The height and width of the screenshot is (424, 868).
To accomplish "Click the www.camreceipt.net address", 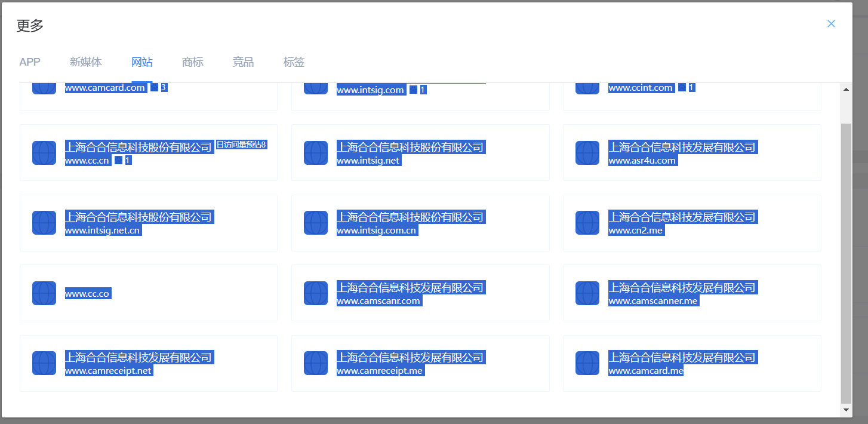I will pyautogui.click(x=109, y=371).
